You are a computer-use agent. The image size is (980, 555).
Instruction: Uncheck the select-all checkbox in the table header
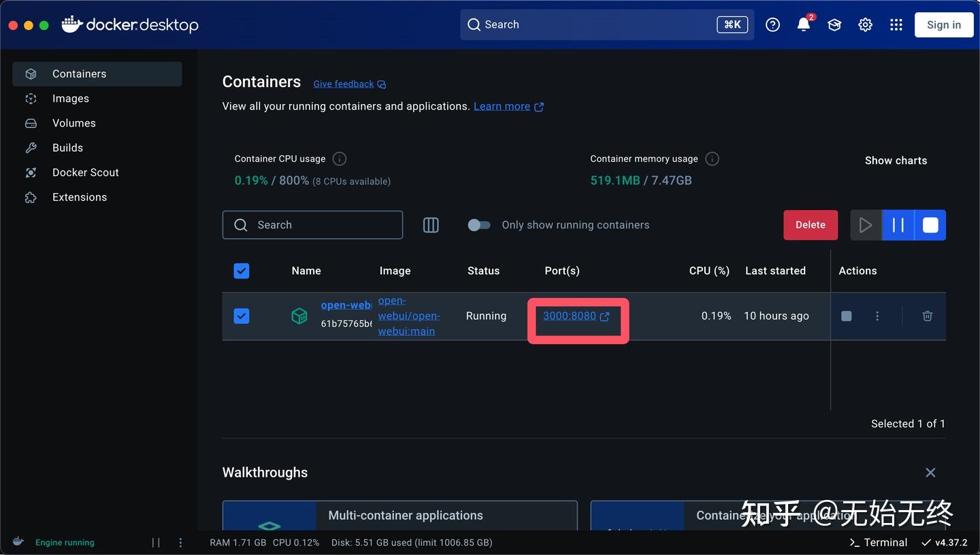tap(242, 271)
